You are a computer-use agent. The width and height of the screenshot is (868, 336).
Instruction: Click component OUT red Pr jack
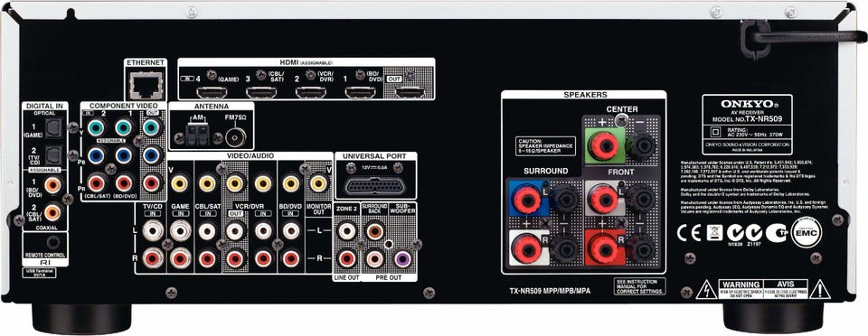[151, 183]
